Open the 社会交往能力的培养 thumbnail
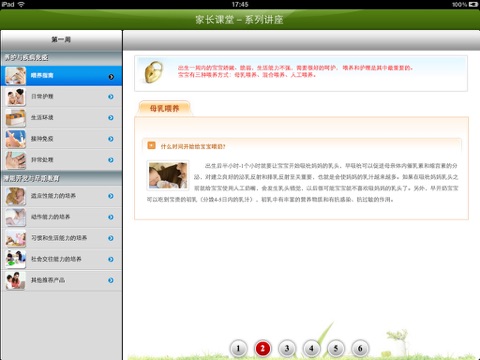 [16, 259]
